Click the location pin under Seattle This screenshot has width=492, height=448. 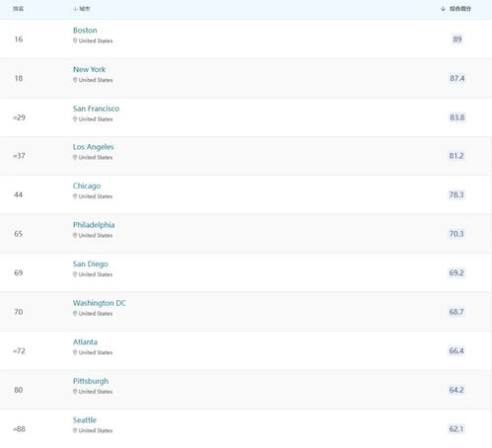point(75,430)
